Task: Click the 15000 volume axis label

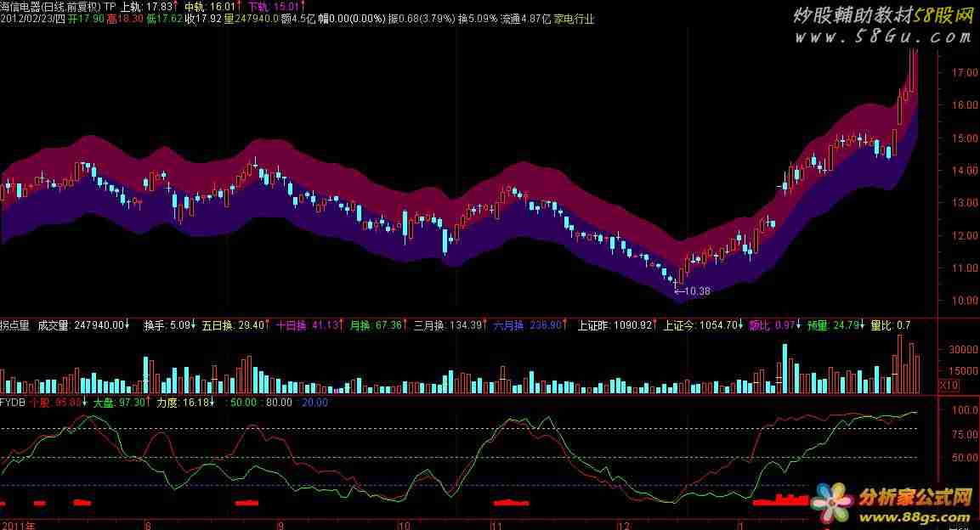Action: coord(963,371)
